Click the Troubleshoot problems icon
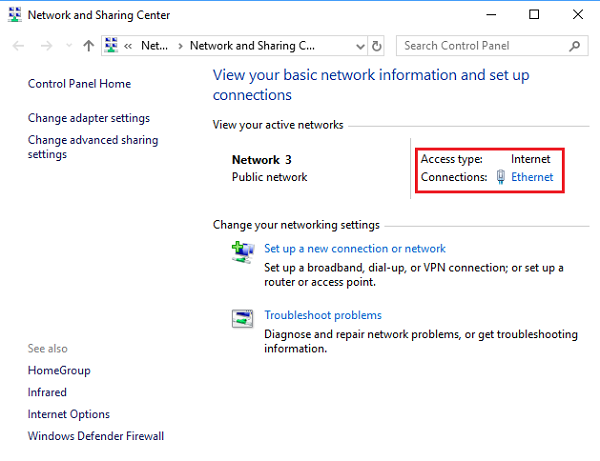 [241, 319]
